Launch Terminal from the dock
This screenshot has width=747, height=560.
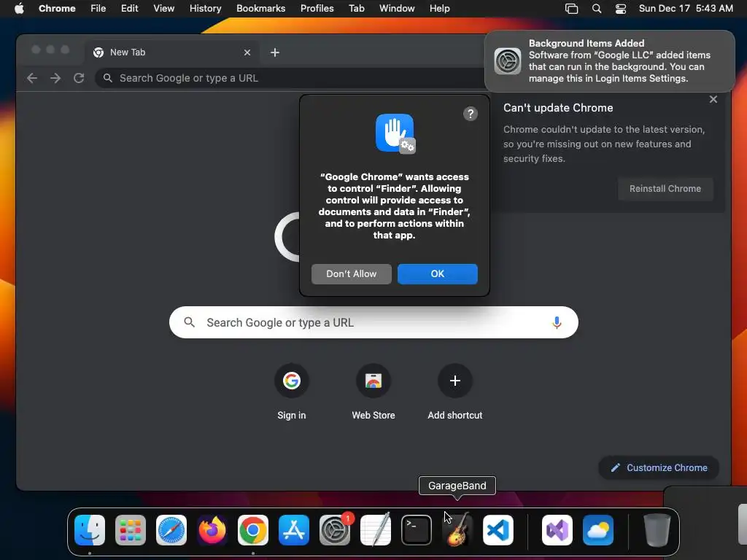(417, 530)
